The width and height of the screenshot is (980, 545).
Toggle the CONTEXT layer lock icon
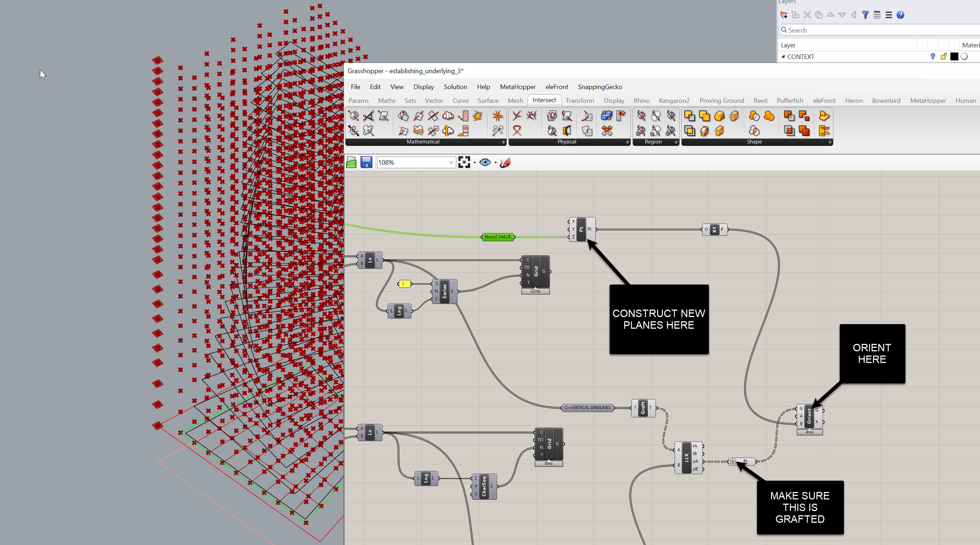pos(944,56)
